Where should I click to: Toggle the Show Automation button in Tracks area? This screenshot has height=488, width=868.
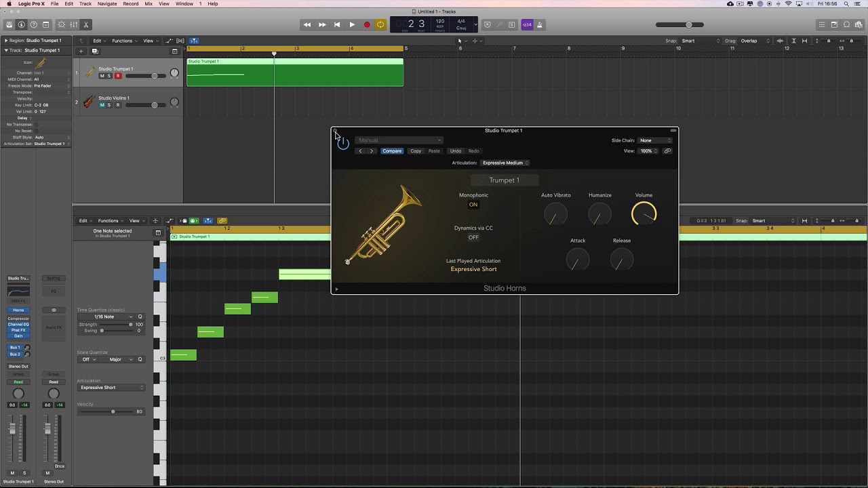pyautogui.click(x=169, y=41)
